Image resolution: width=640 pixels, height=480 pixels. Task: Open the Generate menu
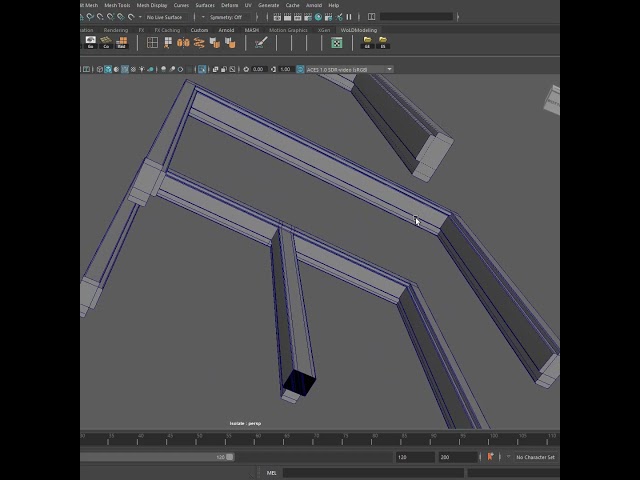269,5
